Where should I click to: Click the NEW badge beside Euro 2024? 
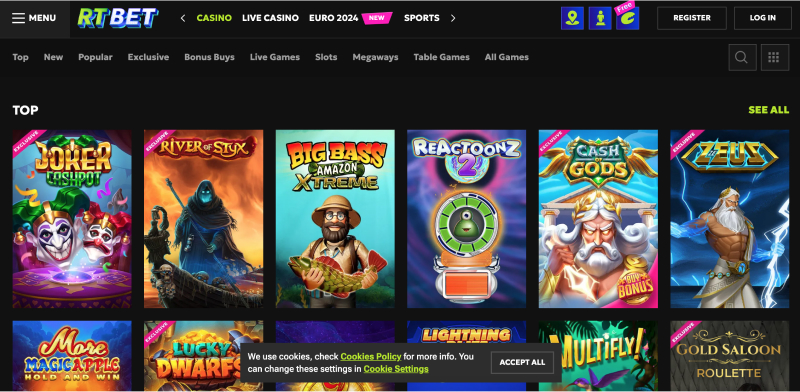[377, 18]
